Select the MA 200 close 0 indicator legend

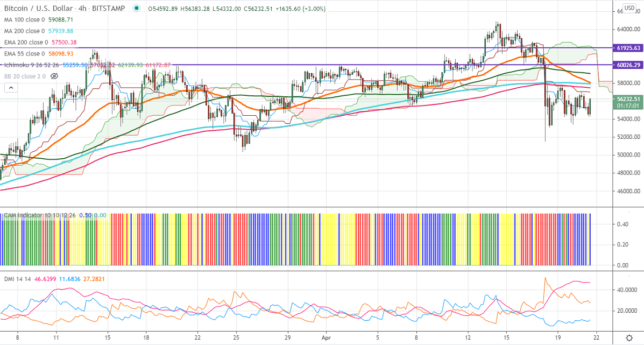[x=25, y=31]
